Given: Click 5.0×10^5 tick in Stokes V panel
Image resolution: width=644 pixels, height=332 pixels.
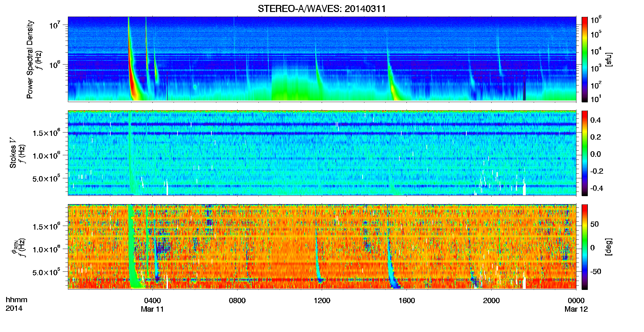Looking at the screenshot, I should coord(46,178).
